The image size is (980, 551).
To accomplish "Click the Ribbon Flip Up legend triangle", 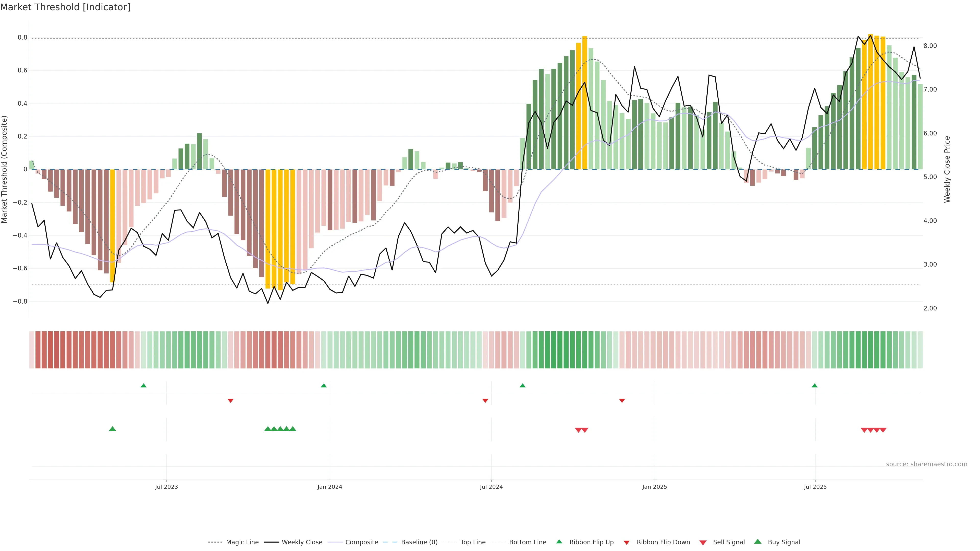I will (559, 542).
